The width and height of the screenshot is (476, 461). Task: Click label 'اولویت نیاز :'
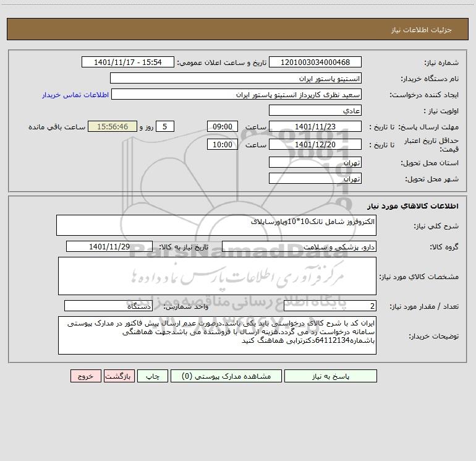click(x=441, y=111)
